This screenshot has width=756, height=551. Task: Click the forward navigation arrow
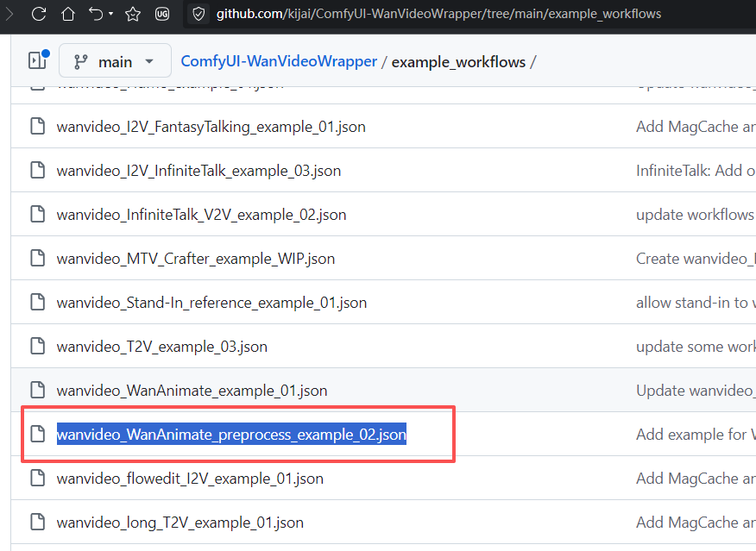pos(9,14)
